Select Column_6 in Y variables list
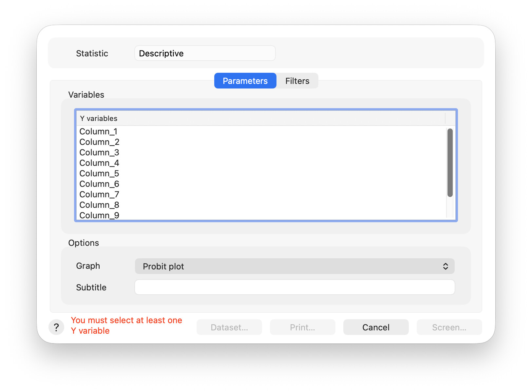This screenshot has width=532, height=392. tap(261, 184)
